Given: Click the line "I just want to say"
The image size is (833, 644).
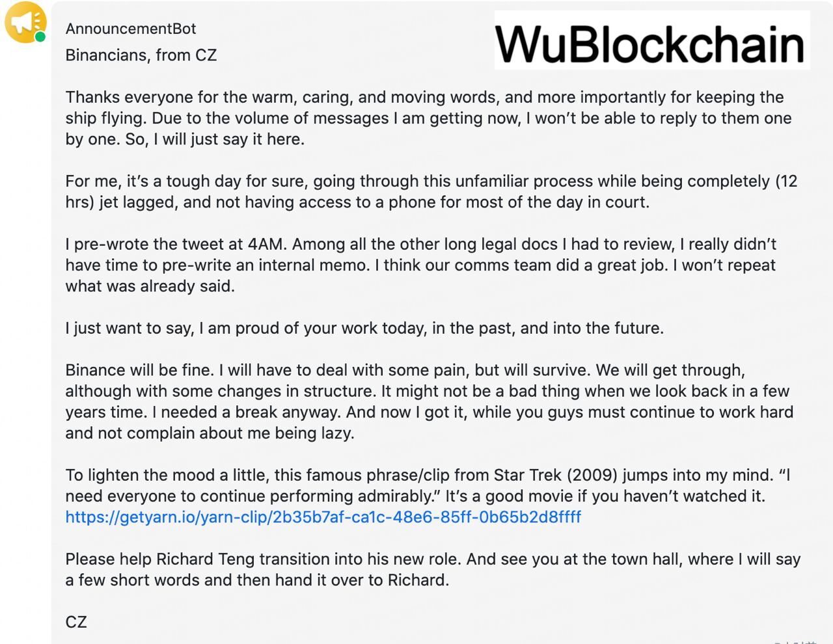Looking at the screenshot, I should click(x=364, y=328).
